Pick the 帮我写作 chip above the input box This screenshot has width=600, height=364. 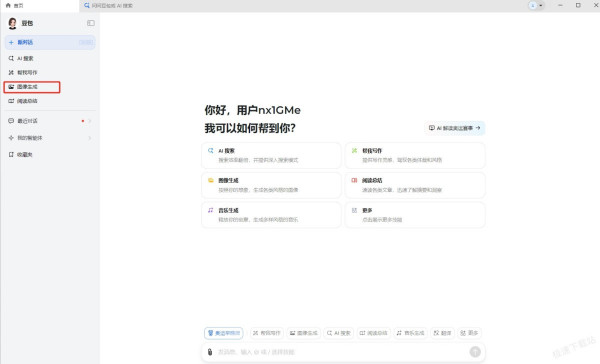coord(267,333)
